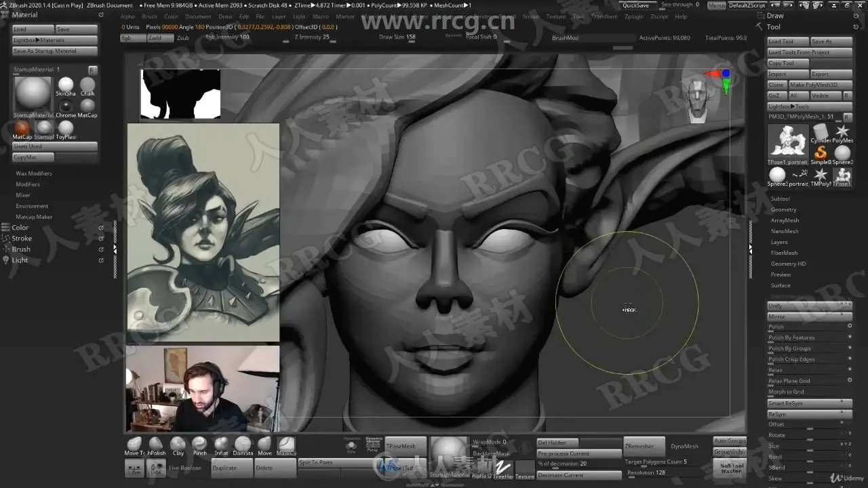This screenshot has height=488, width=868.
Task: Select the PolyMesh3D star tool
Action: (x=842, y=133)
